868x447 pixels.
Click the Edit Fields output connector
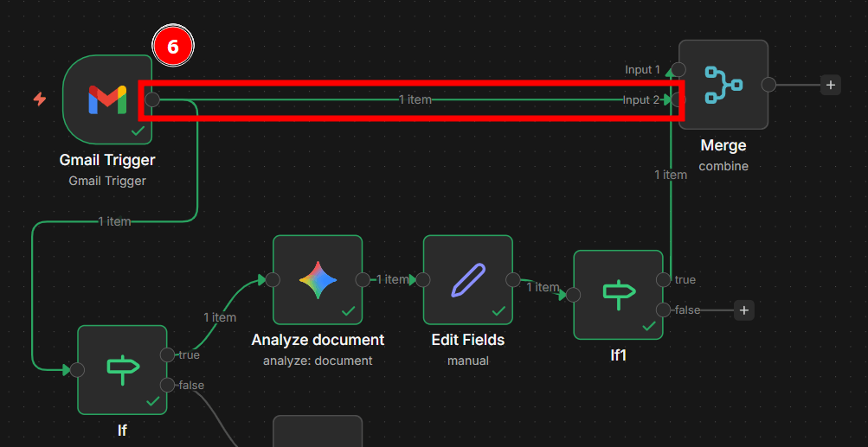tap(512, 279)
